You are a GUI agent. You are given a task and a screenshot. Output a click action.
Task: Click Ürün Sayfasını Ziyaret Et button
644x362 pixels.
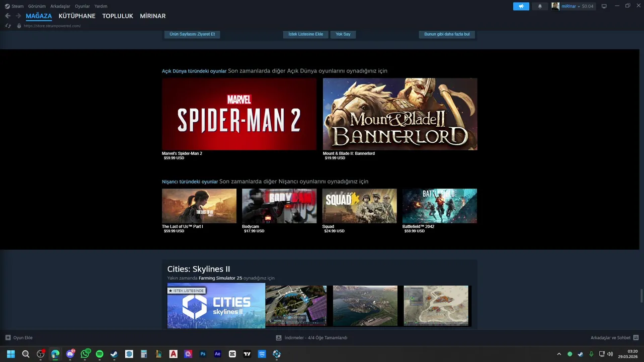pos(192,34)
